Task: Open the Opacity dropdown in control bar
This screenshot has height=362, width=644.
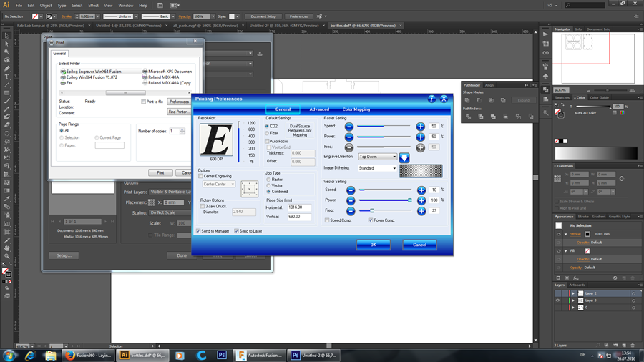Action: click(x=213, y=16)
